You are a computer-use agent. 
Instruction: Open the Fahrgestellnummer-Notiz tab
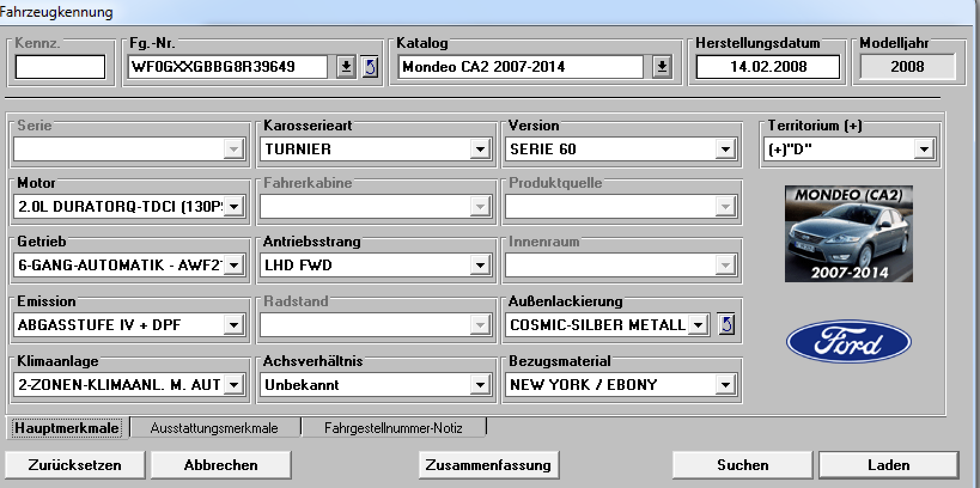coord(393,428)
